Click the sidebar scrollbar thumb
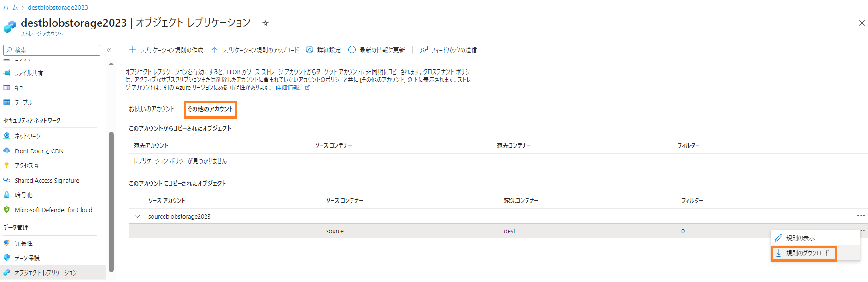The height and width of the screenshot is (282, 868). 111,202
